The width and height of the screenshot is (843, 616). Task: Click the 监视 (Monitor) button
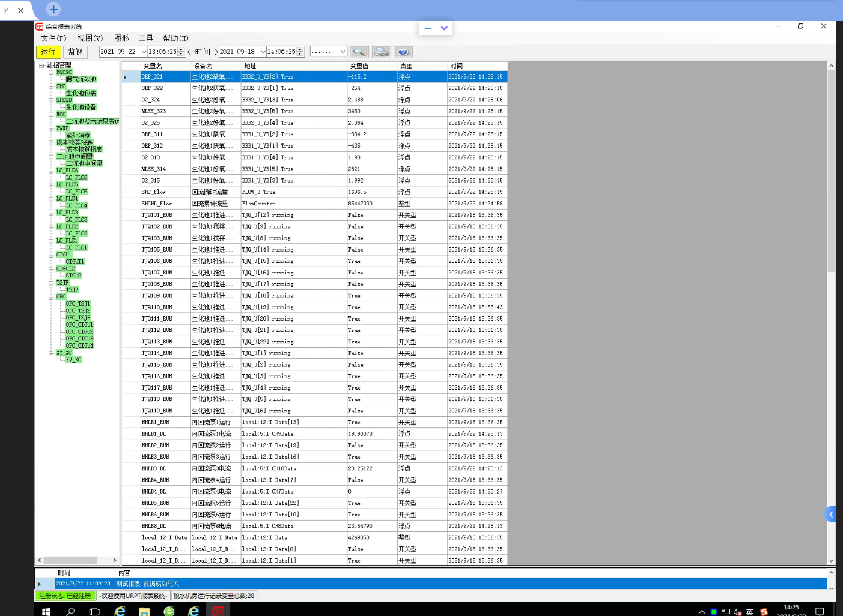75,52
